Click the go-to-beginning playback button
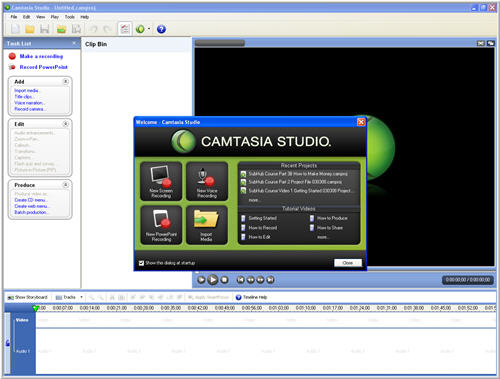Viewport: 500px width, 379px height. (x=240, y=280)
